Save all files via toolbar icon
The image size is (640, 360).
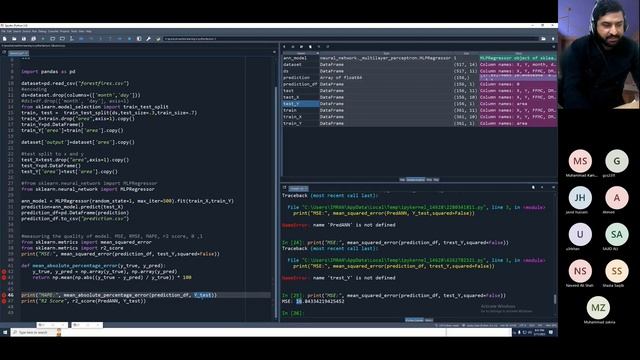[x=33, y=39]
